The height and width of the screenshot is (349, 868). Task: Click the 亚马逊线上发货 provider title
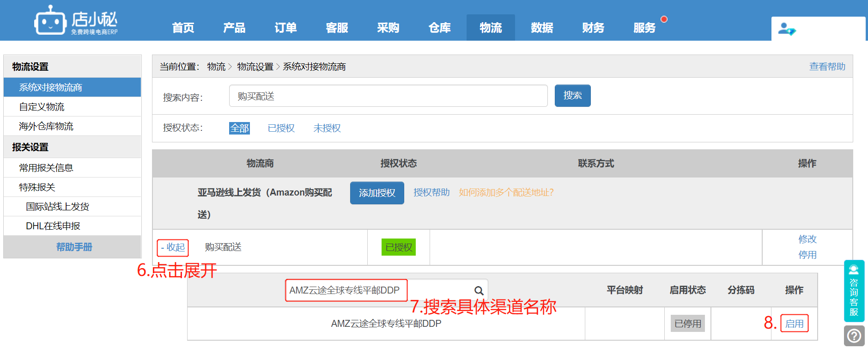pyautogui.click(x=265, y=203)
